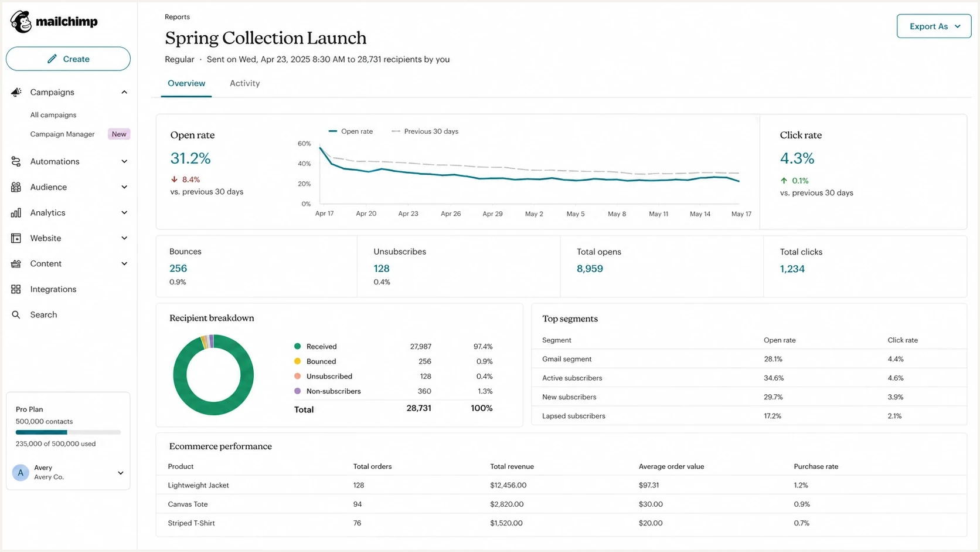Click the Canvas Tote product name
Screen dimensions: 980x552
(188, 504)
